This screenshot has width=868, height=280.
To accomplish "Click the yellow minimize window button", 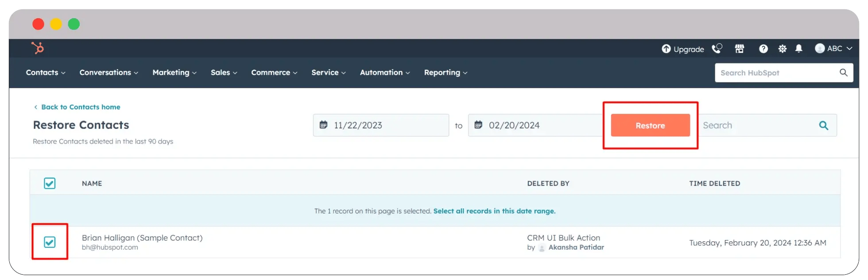I will point(56,24).
